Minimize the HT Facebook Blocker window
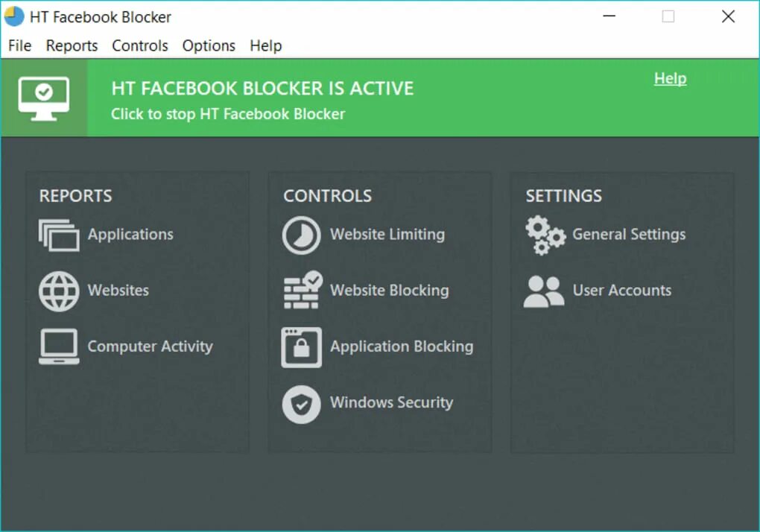Viewport: 760px width, 532px height. [609, 16]
